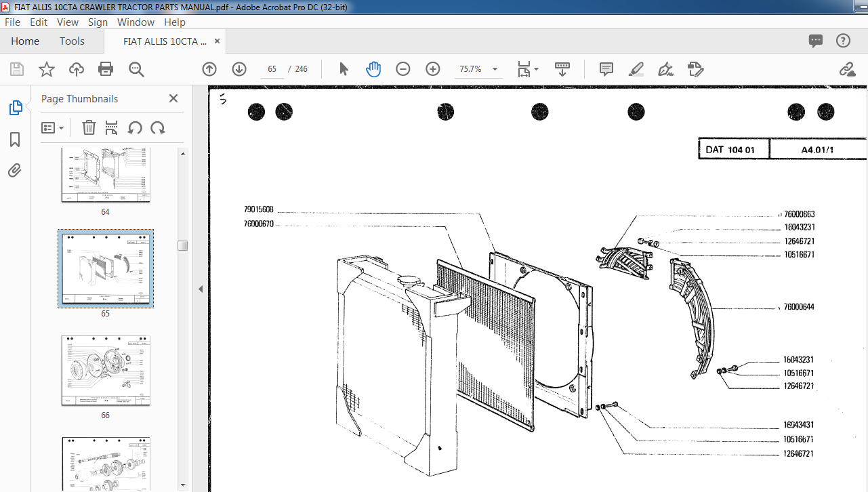868x492 pixels.
Task: Zoom in with the plus button
Action: 433,69
